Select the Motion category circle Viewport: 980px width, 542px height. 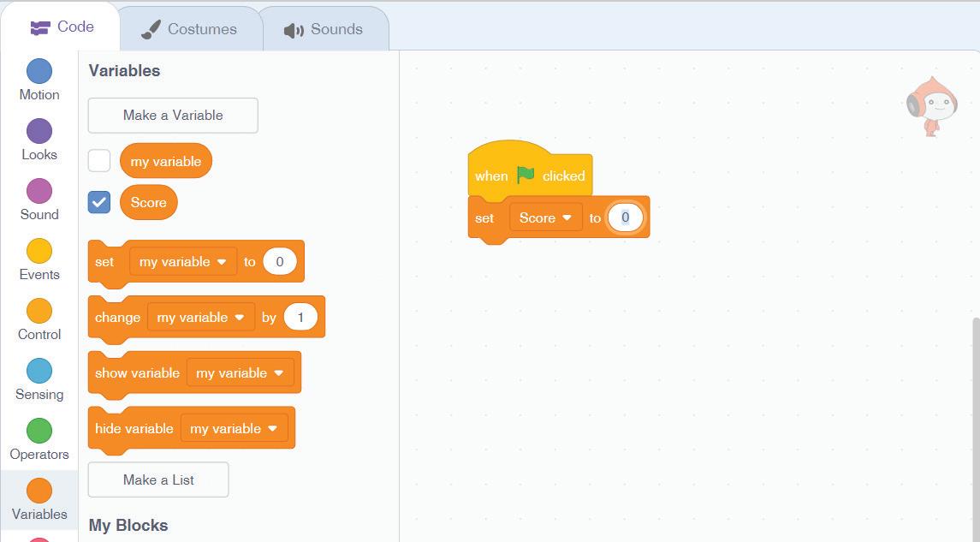[39, 71]
